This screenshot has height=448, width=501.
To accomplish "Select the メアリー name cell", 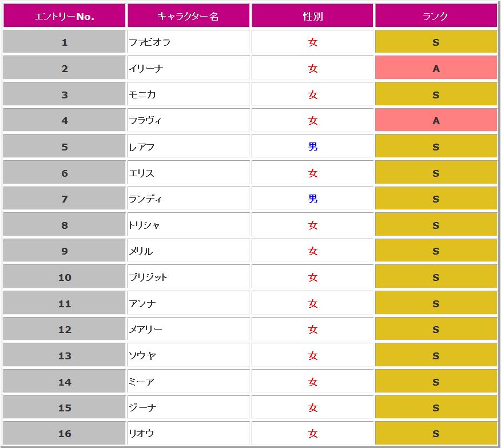I will [x=146, y=330].
